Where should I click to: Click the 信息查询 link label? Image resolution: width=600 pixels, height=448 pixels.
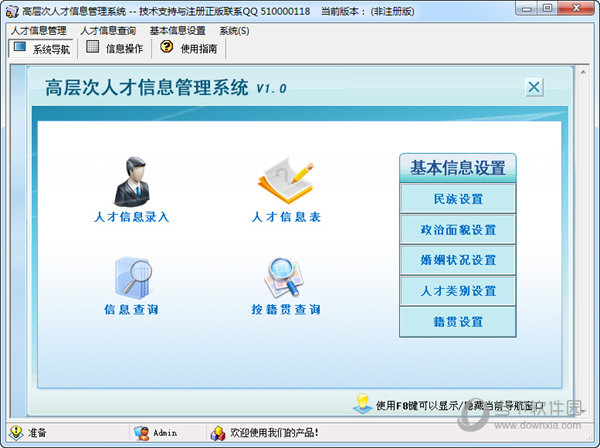(132, 309)
